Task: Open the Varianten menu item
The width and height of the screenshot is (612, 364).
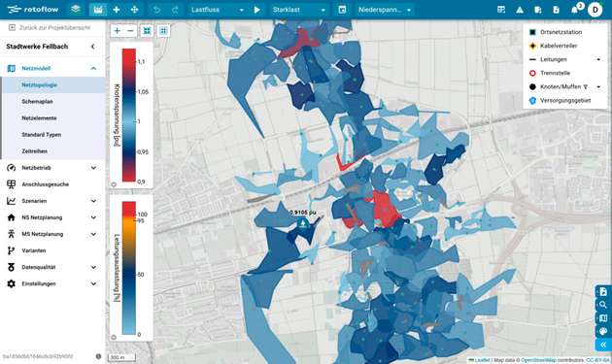Action: (52, 250)
